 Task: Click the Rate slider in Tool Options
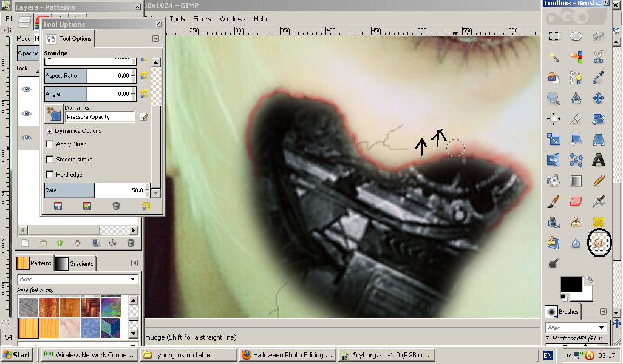pyautogui.click(x=96, y=190)
